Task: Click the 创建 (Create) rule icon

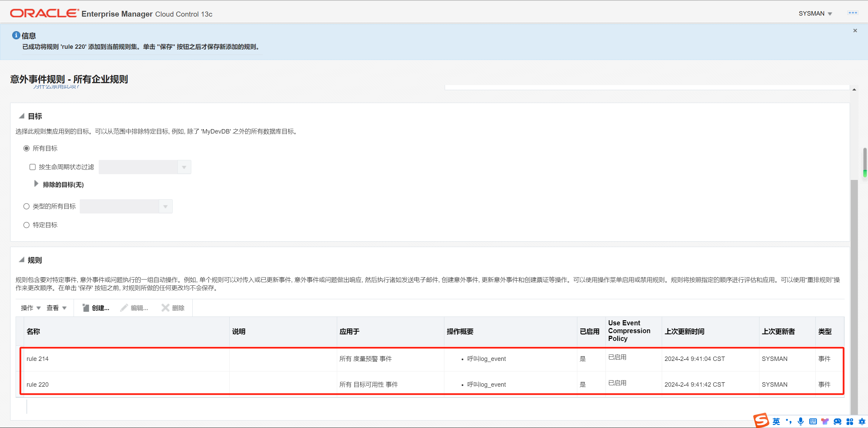Action: (86, 308)
